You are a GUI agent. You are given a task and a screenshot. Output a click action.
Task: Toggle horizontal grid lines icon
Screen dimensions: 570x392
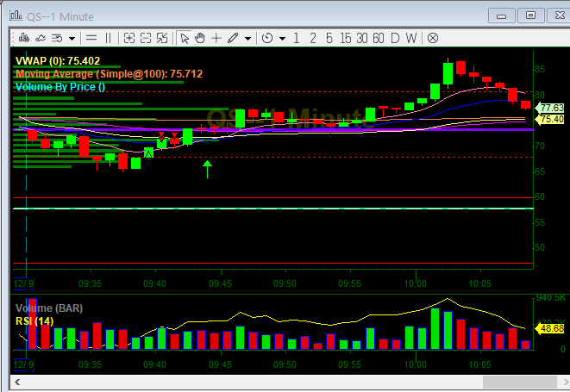(91, 38)
